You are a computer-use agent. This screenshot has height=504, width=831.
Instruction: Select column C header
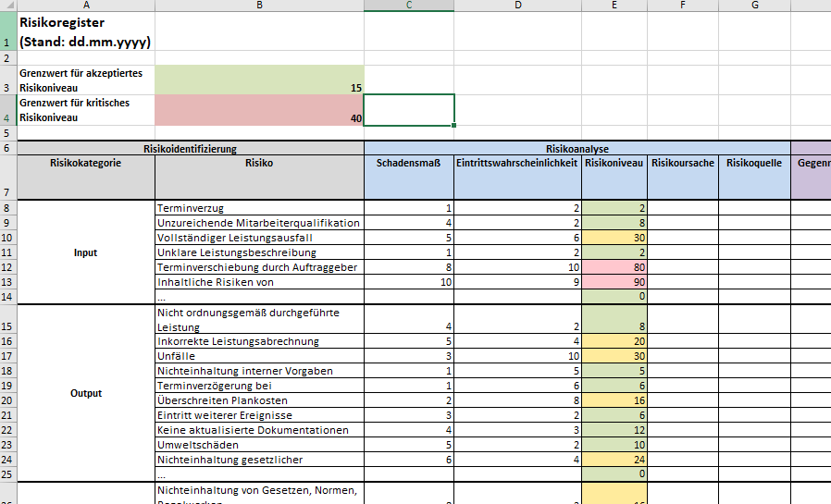tap(409, 6)
